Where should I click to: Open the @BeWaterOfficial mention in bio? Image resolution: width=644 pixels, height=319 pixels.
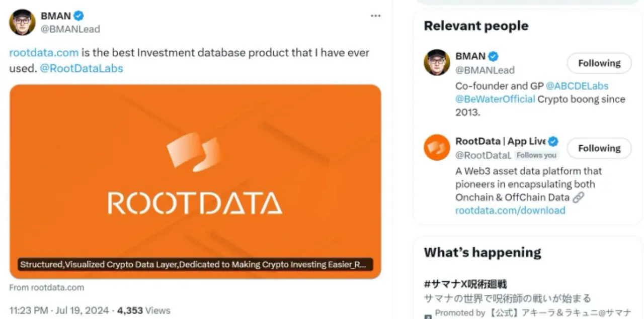(x=495, y=99)
